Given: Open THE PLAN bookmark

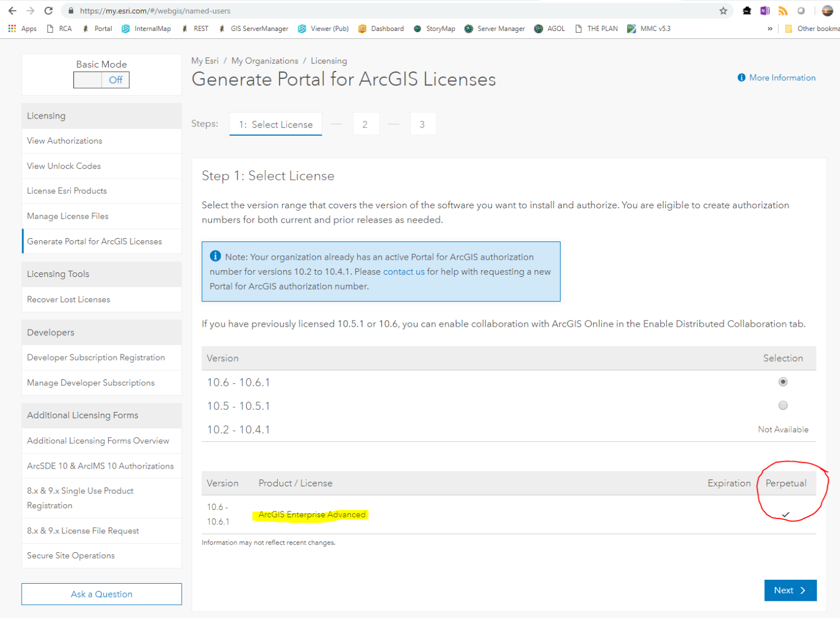Looking at the screenshot, I should [596, 29].
